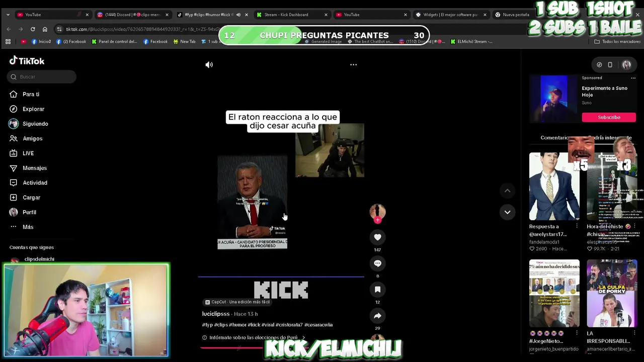This screenshot has width=644, height=362.
Task: Open the Explorar page
Action: pyautogui.click(x=33, y=109)
